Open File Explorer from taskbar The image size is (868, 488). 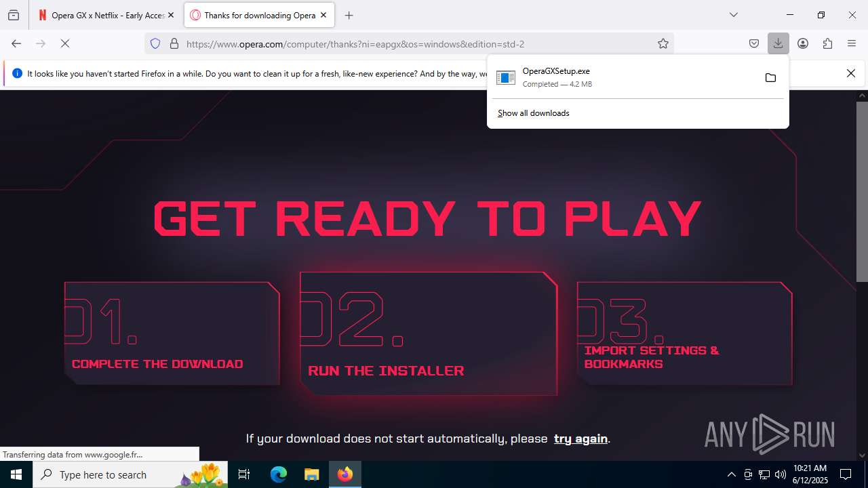(x=311, y=474)
